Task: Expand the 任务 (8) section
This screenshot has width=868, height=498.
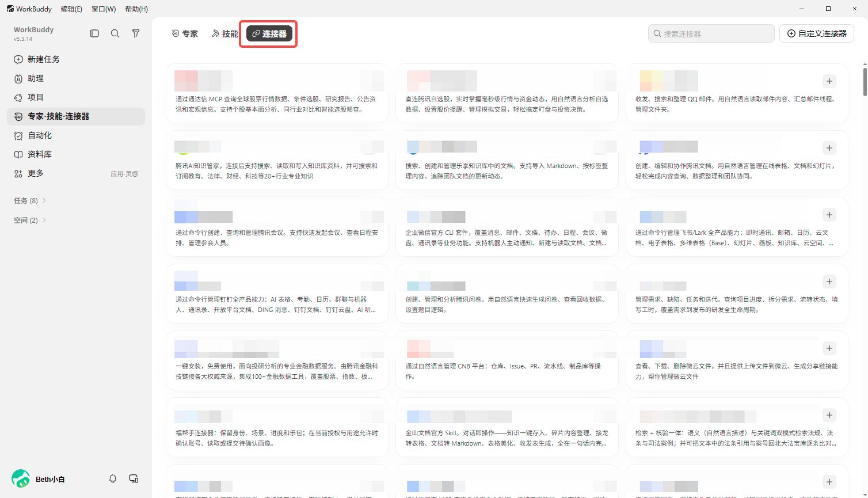Action: 30,200
